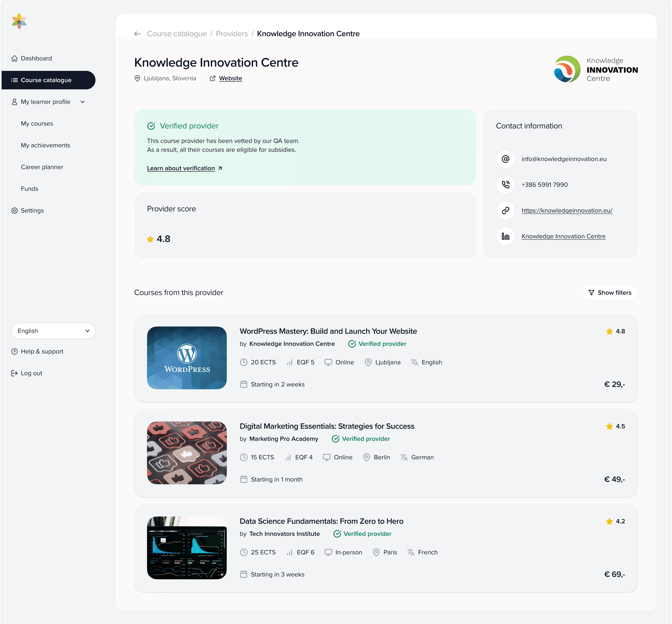Open the LinkedIn icon in Contact information
The width and height of the screenshot is (672, 624).
(x=505, y=236)
